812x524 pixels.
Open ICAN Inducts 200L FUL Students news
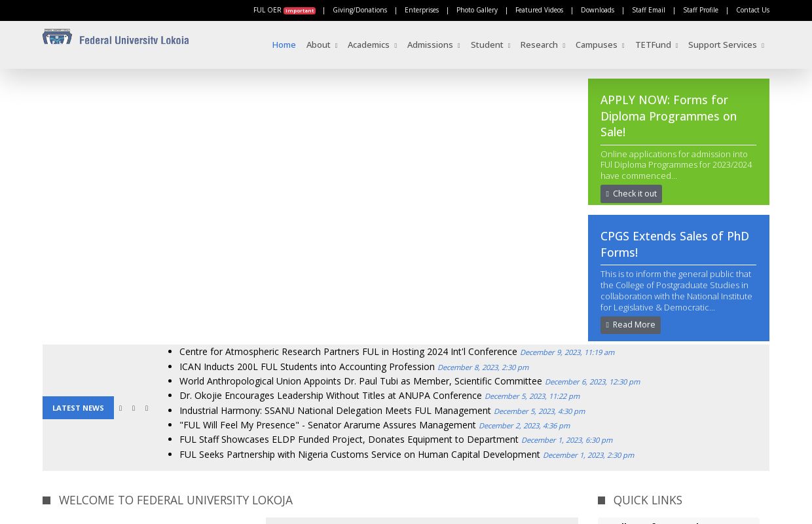click(307, 367)
